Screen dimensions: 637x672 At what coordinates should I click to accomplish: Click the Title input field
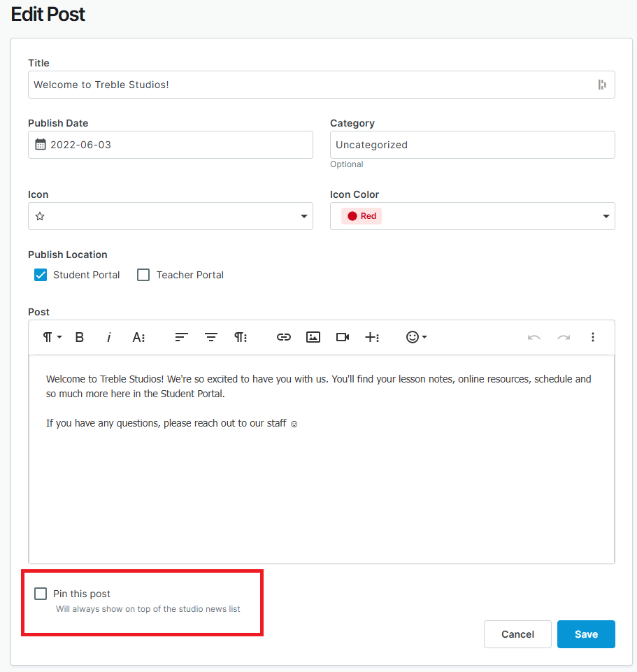tap(322, 85)
